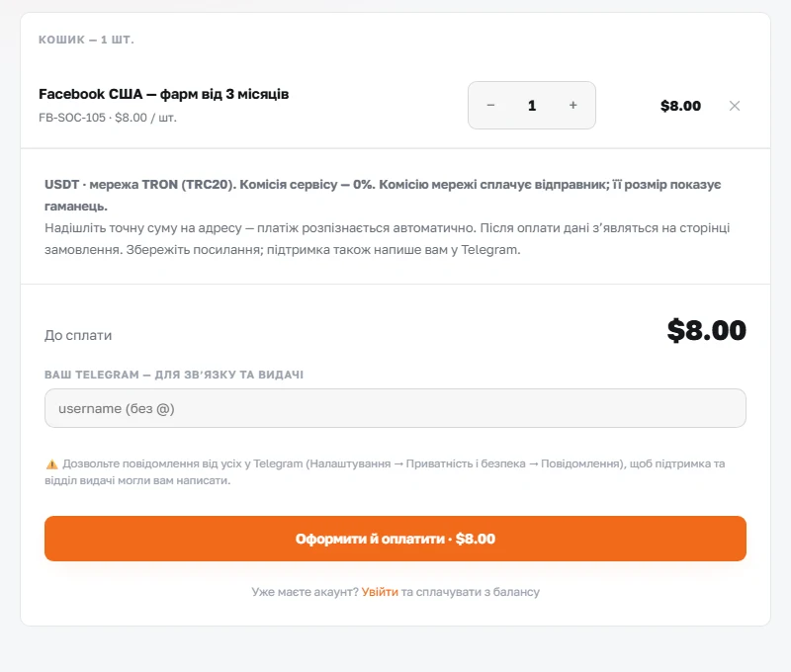Click the bold USDT TRON (TRC20) notice
This screenshot has height=672, width=791.
coord(383,195)
